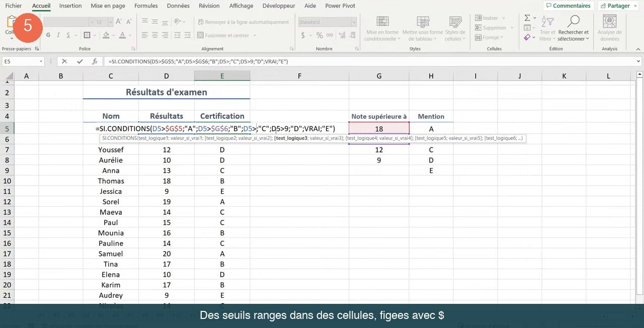Open the Power Pivot tab
This screenshot has height=328, width=644.
pyautogui.click(x=340, y=6)
